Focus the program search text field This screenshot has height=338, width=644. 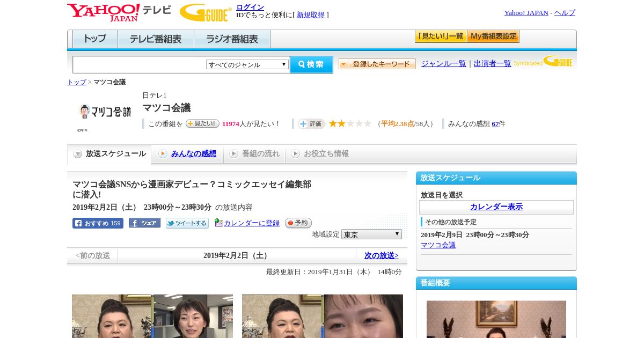(x=139, y=64)
